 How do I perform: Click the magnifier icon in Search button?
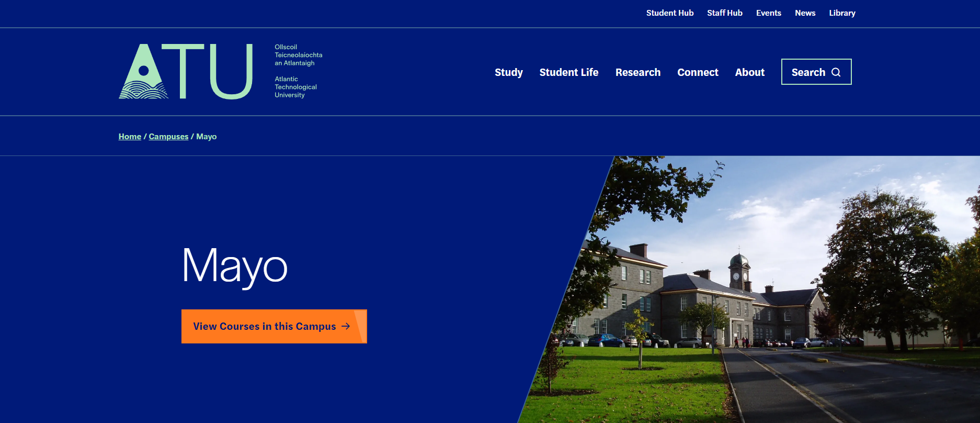(836, 72)
